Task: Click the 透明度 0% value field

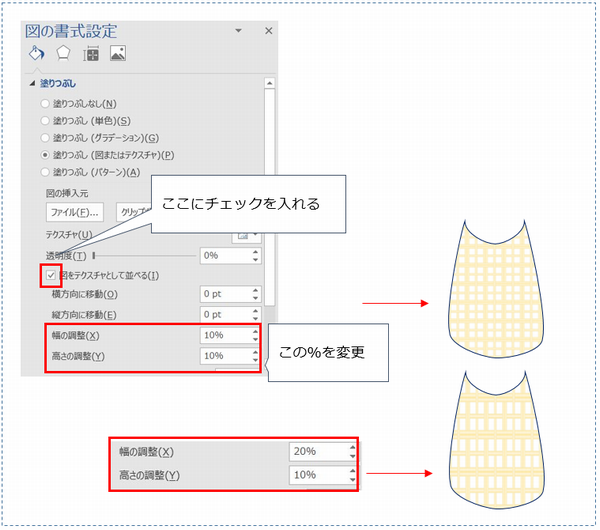Action: [x=226, y=256]
